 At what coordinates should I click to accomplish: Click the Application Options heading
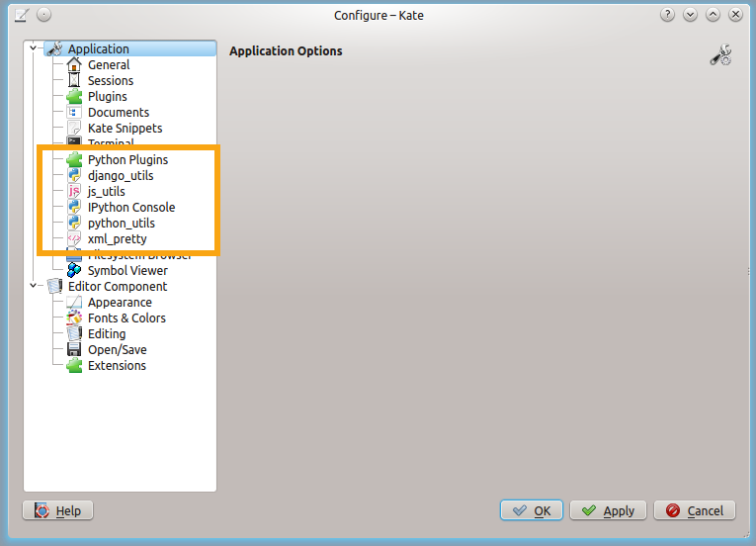(286, 51)
